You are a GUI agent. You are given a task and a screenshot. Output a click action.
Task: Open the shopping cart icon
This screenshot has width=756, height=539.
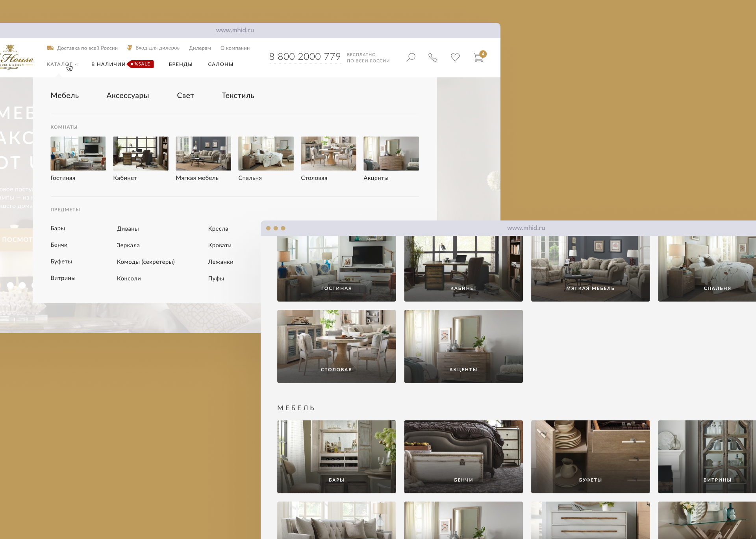(479, 57)
